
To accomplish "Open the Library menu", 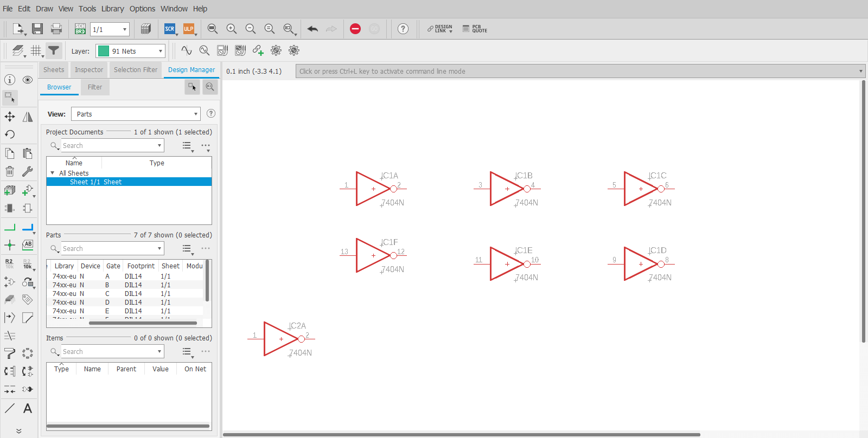I will (x=113, y=9).
